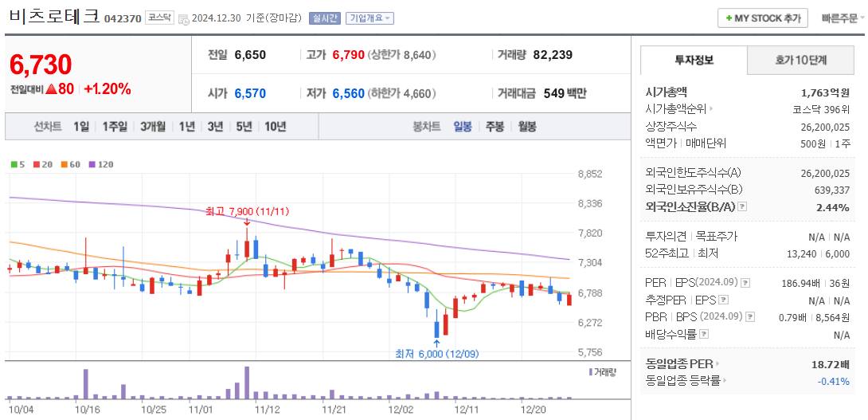Select the 1일 line chart period
This screenshot has width=868, height=420.
80,127
